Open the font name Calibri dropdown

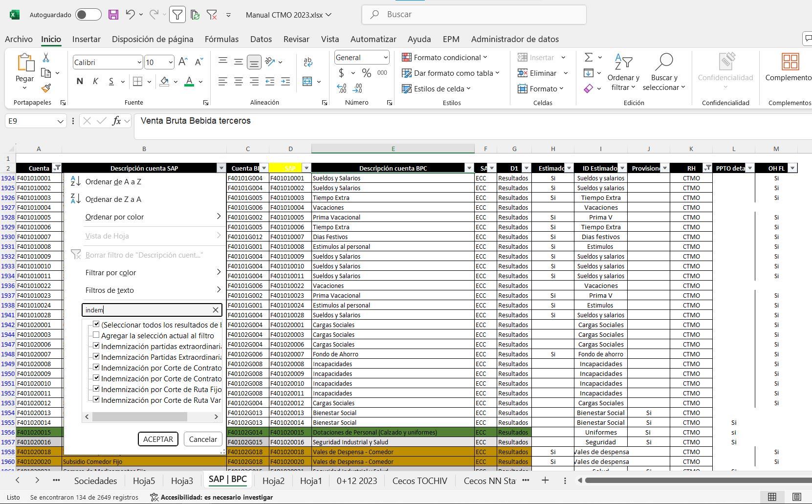point(139,63)
